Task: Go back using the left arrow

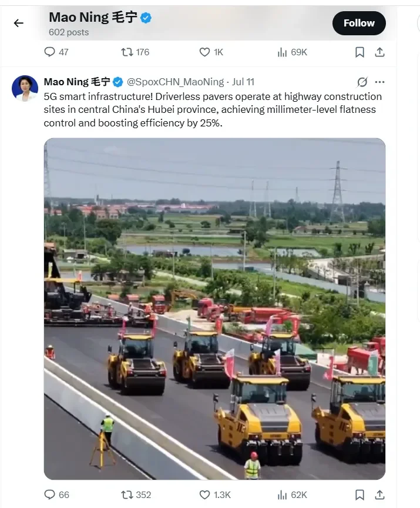Action: pyautogui.click(x=19, y=23)
